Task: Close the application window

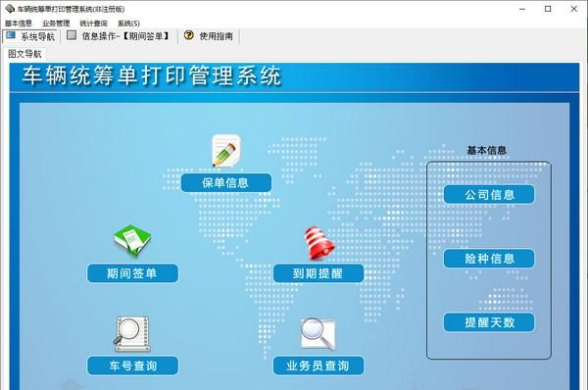Action: pyautogui.click(x=573, y=9)
